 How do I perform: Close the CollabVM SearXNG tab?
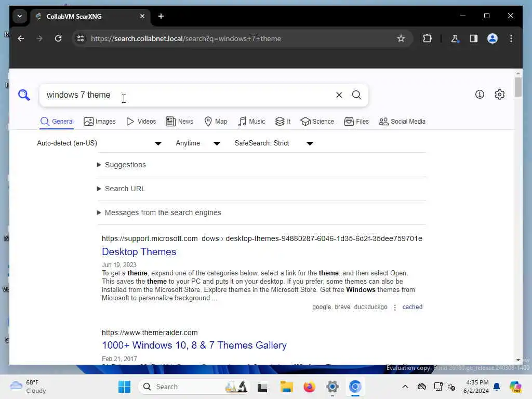pos(142,16)
